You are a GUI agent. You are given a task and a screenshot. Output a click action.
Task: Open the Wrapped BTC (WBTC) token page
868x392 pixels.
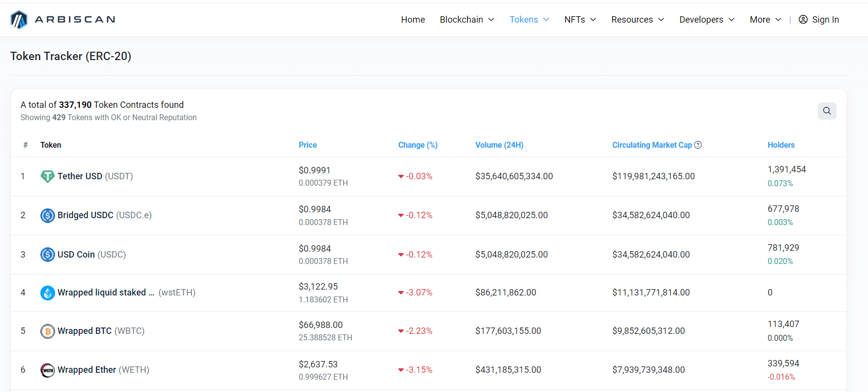101,331
